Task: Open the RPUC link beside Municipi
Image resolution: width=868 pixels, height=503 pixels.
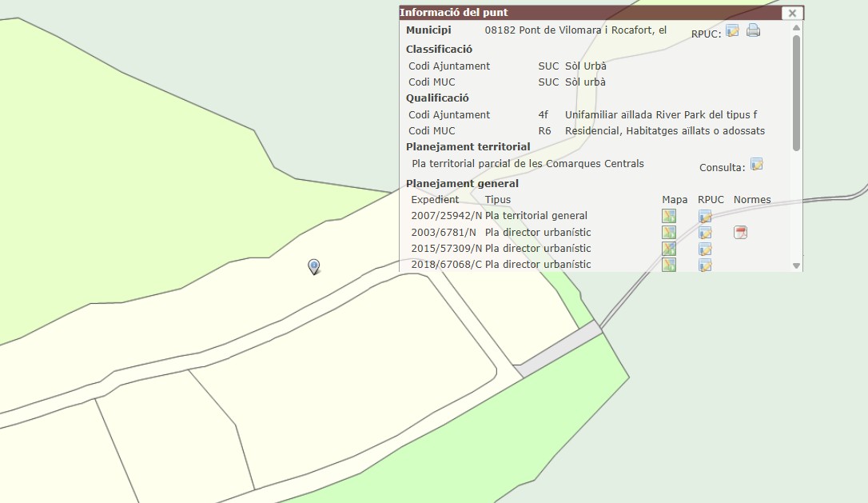Action: [732, 31]
